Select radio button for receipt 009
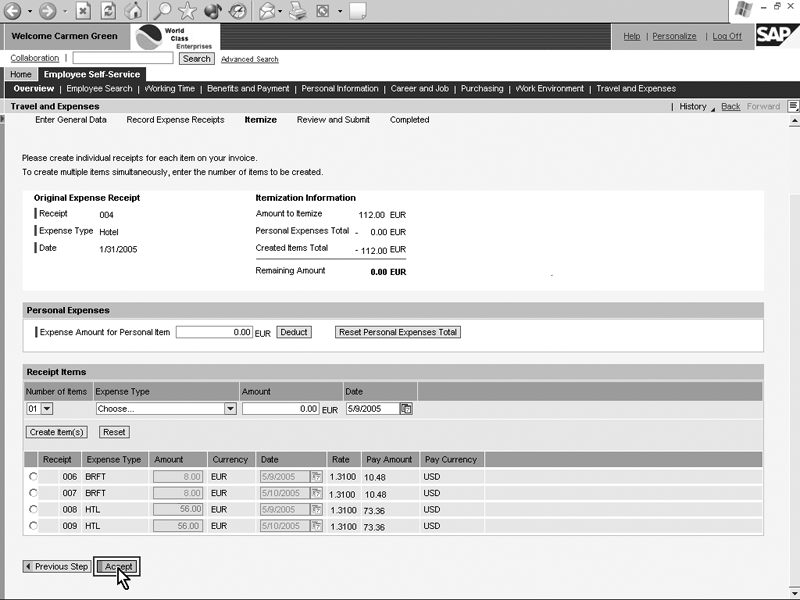The width and height of the screenshot is (800, 600). point(34,525)
